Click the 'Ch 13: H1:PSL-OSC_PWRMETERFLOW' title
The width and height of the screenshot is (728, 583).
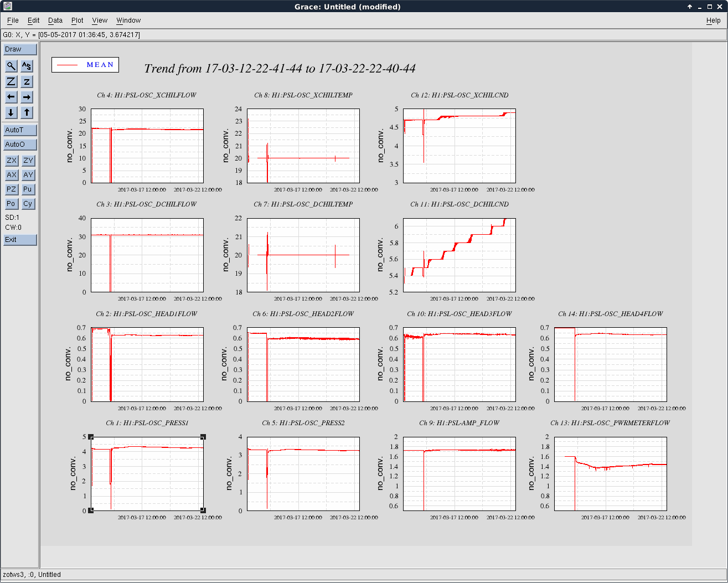[x=610, y=423]
